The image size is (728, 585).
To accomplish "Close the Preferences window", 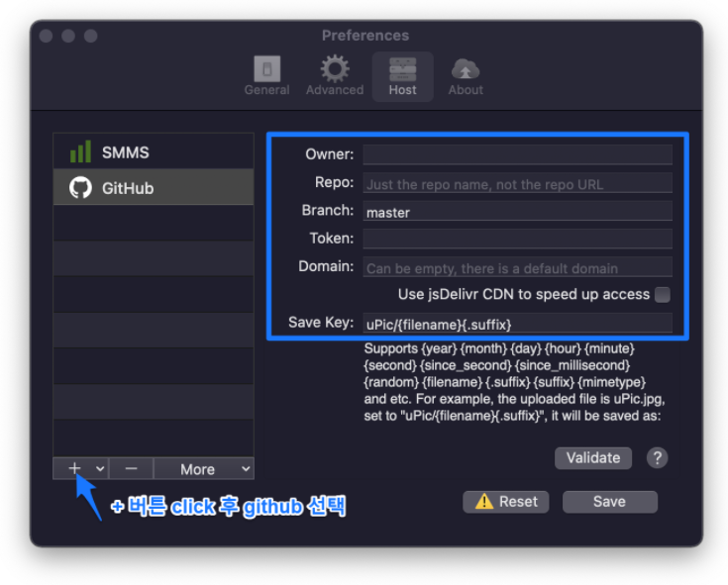I will (46, 36).
